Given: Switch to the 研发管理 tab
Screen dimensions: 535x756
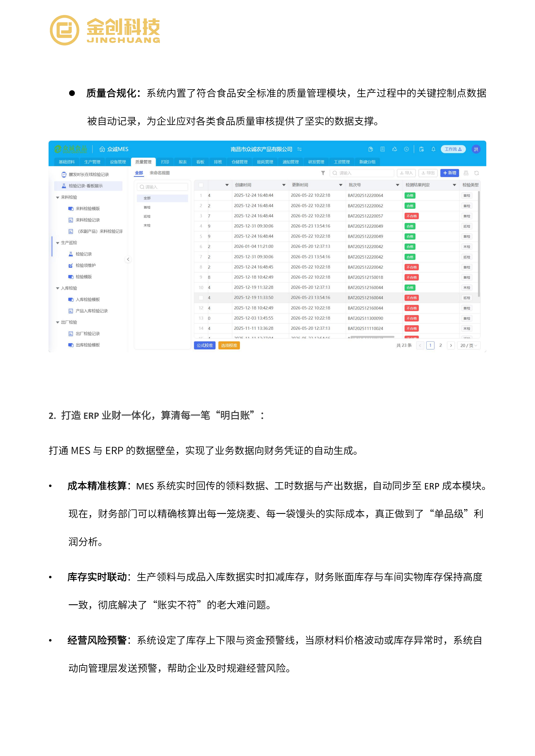Looking at the screenshot, I should pyautogui.click(x=316, y=162).
